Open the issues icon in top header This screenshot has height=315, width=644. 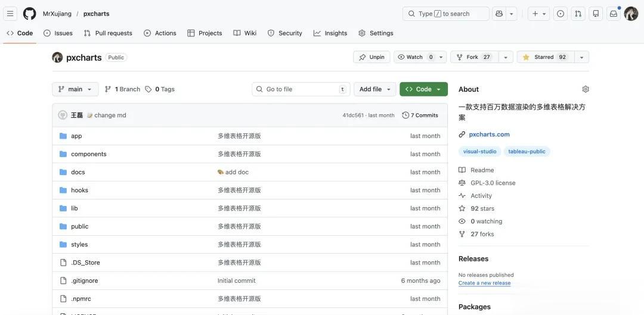560,14
